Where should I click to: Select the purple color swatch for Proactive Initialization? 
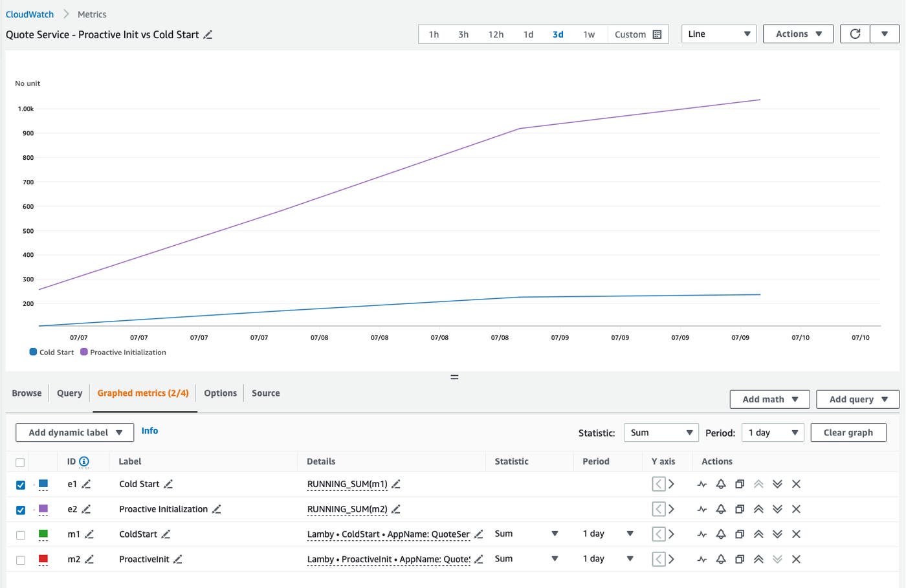(x=43, y=509)
